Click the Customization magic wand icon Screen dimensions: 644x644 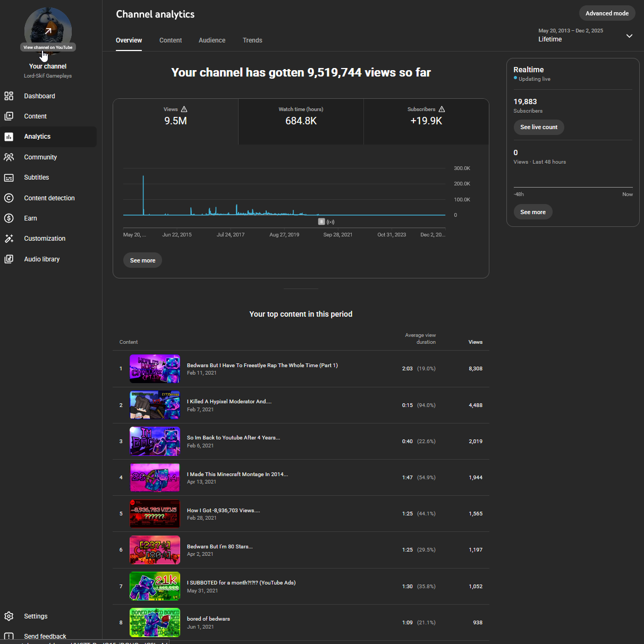9,239
